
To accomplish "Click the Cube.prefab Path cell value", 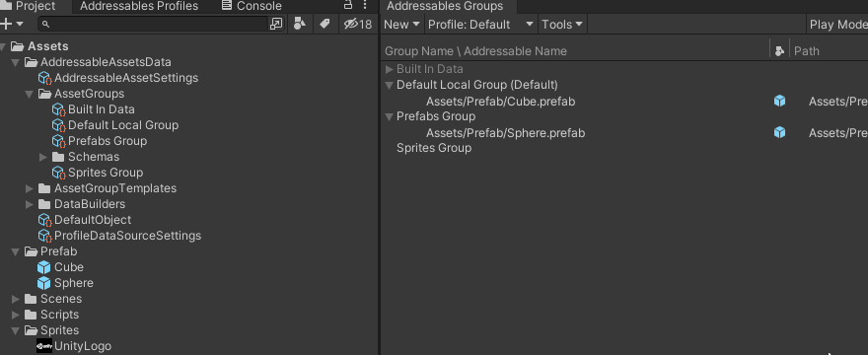I will [838, 102].
